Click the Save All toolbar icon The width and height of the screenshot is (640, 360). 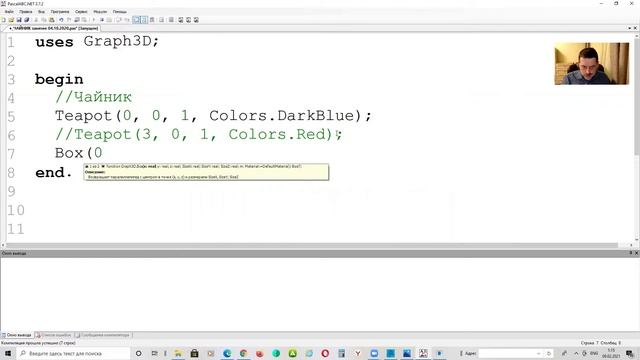[27, 20]
